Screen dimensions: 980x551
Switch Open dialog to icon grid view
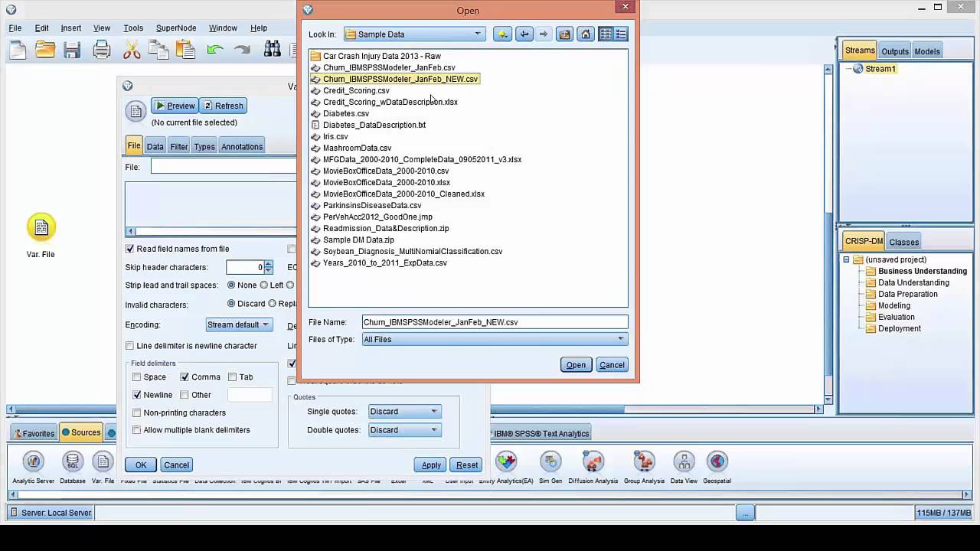606,34
